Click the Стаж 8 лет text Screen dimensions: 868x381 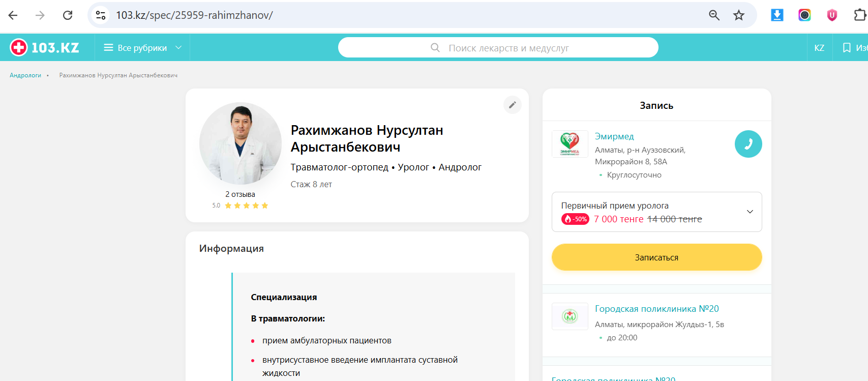(x=311, y=184)
